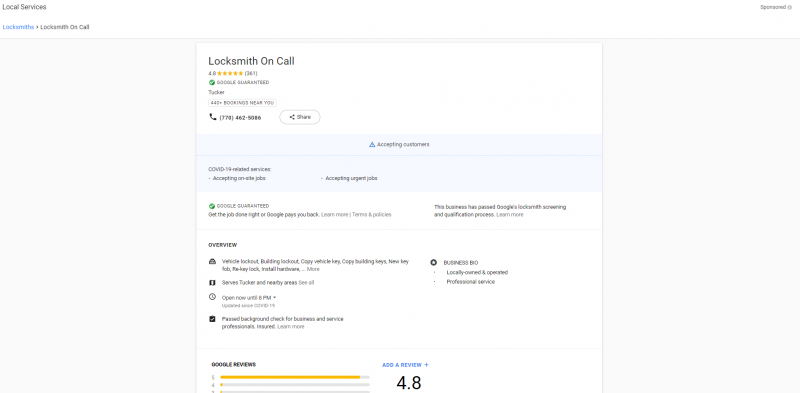Click the 'GOOGLE REVIEWS' heading

tap(234, 365)
